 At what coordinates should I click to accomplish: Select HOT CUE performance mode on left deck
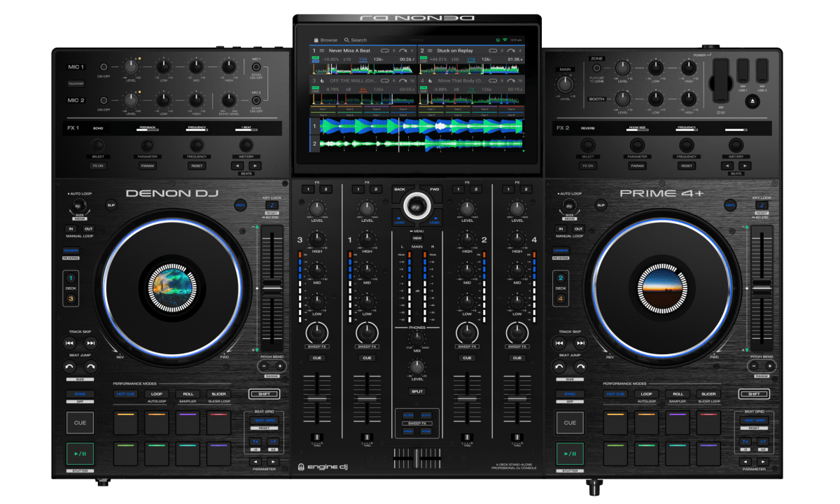125,394
